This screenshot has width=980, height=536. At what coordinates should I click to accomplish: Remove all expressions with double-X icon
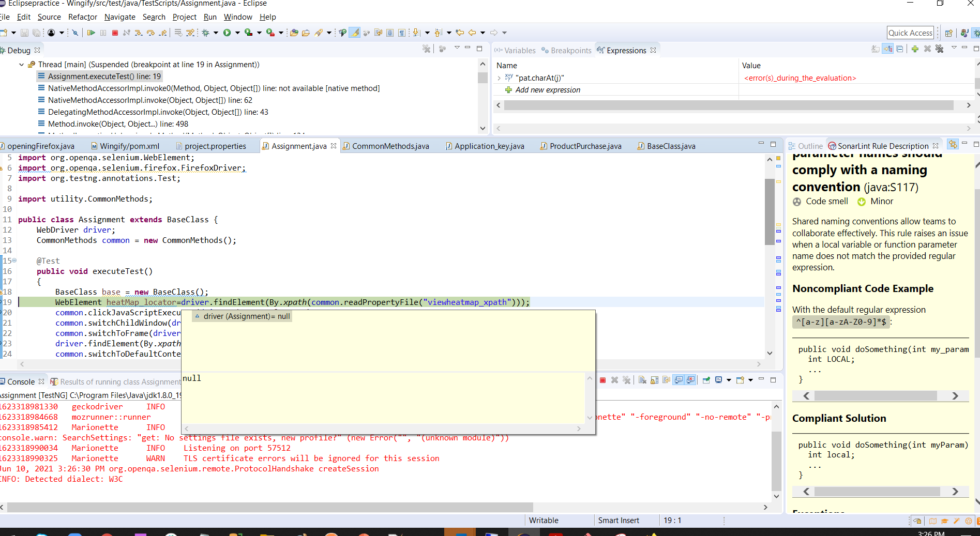pos(939,49)
